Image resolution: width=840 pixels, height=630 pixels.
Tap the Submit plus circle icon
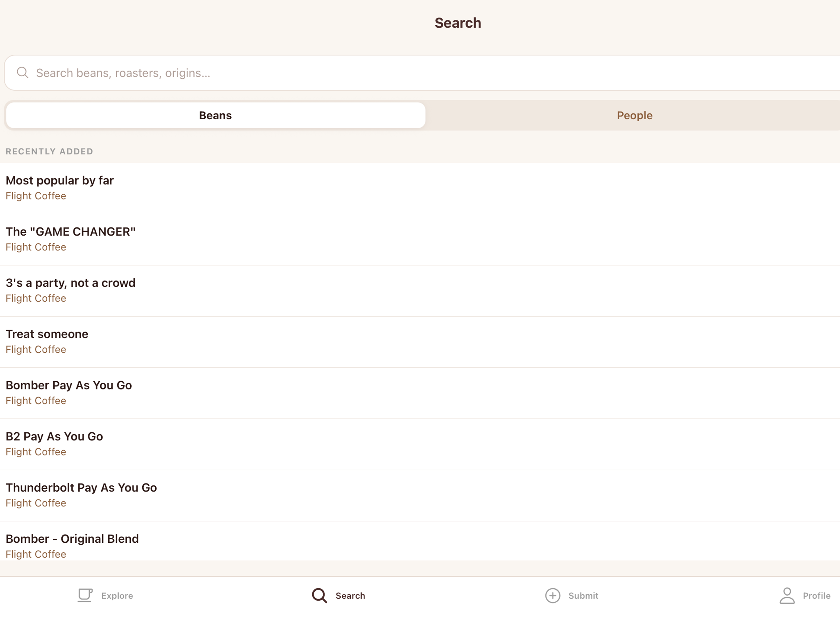click(x=552, y=596)
